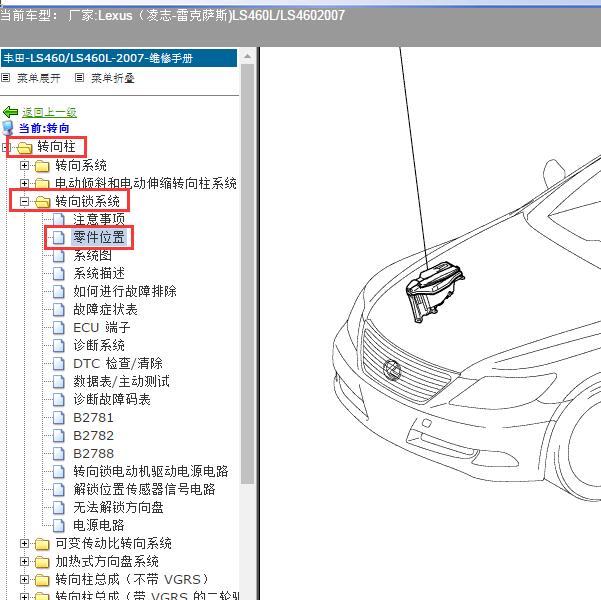Open the 诊断故障码表 page
The height and width of the screenshot is (600, 601).
click(112, 399)
